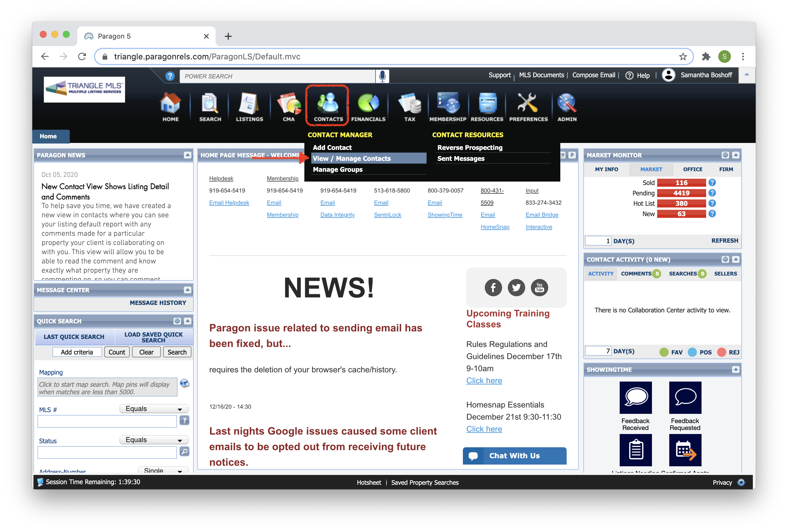The height and width of the screenshot is (532, 788).
Task: Open the Quick Search settings gear icon
Action: click(177, 321)
